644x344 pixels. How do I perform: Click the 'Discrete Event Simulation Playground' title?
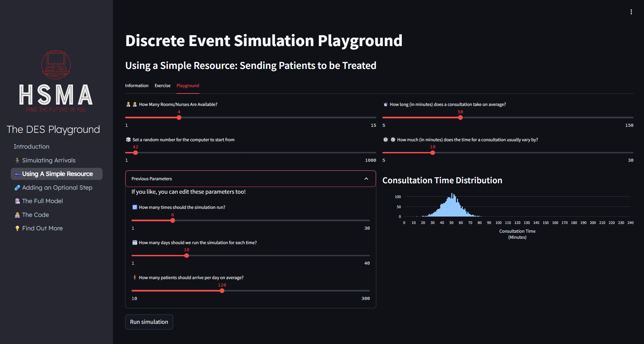264,41
